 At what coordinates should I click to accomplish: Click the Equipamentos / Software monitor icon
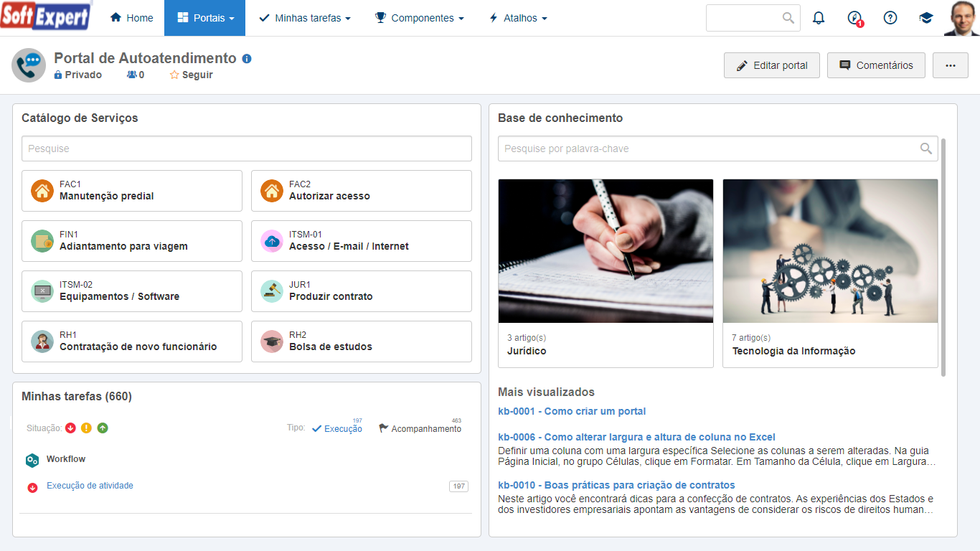tap(42, 291)
